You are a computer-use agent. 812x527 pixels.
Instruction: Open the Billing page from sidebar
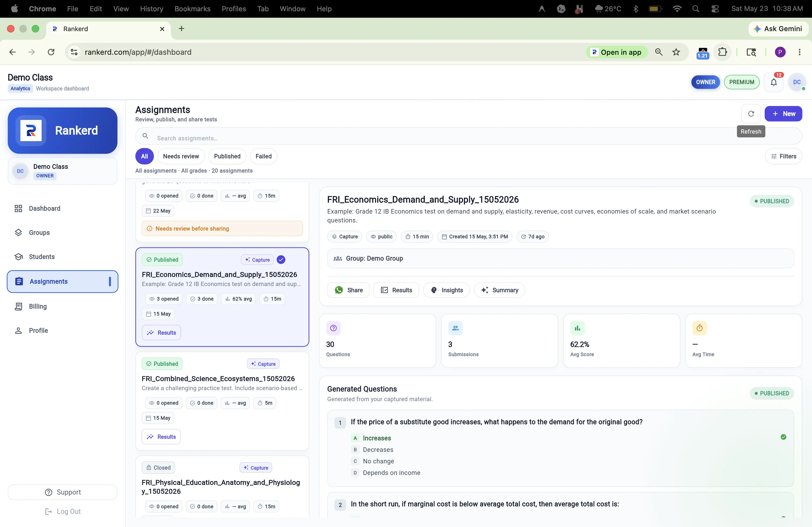pyautogui.click(x=63, y=306)
